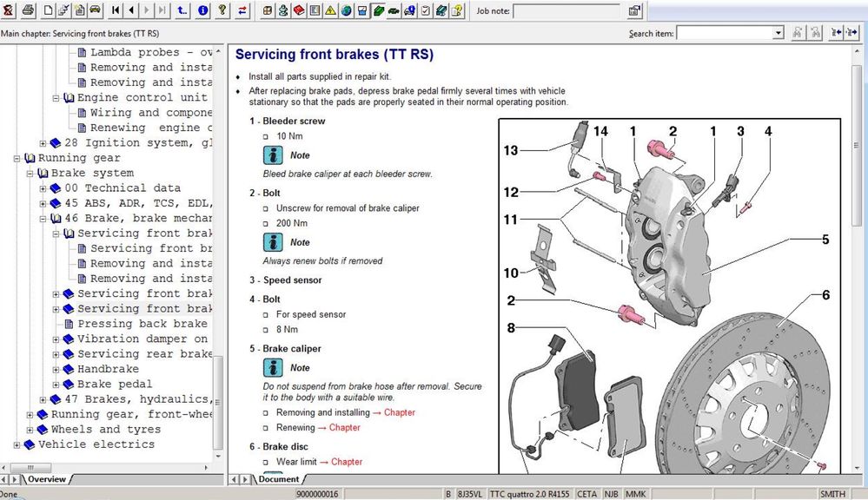Click the 'SMITH' status bar entry
The width and height of the screenshot is (868, 500).
point(832,494)
